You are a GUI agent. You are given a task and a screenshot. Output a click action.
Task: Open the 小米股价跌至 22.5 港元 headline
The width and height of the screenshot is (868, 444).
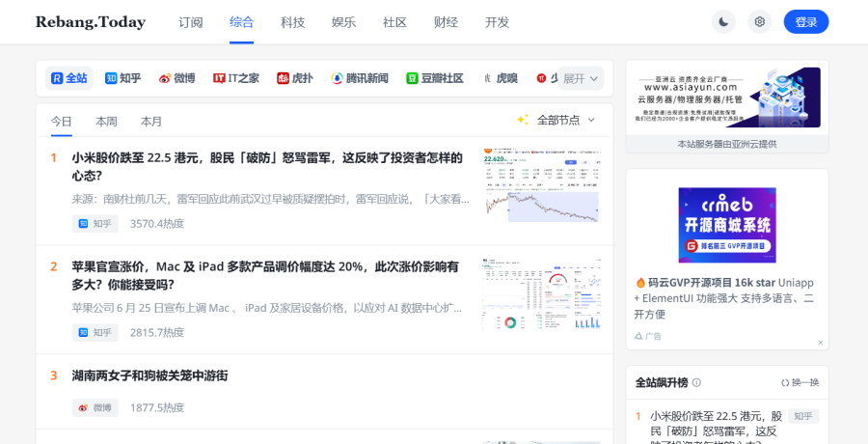[x=267, y=167]
